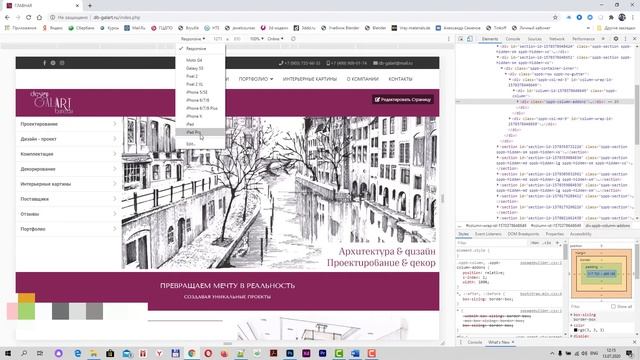The width and height of the screenshot is (640, 360).
Task: Switch to the Console tab in DevTools
Action: click(x=513, y=39)
